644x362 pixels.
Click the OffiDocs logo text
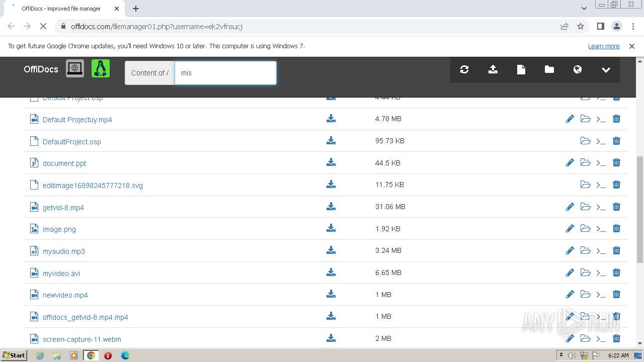(41, 69)
